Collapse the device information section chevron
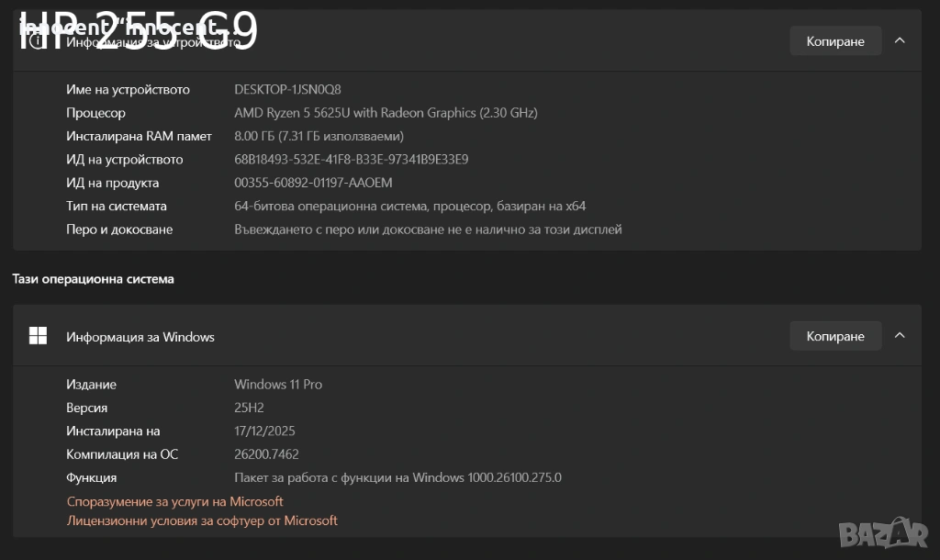The image size is (940, 560). pyautogui.click(x=900, y=40)
